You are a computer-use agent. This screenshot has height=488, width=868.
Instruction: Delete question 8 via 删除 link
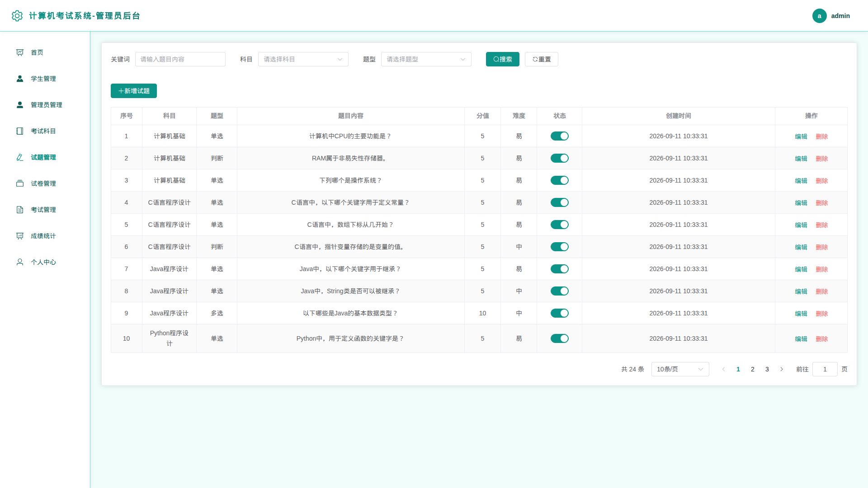[822, 291]
